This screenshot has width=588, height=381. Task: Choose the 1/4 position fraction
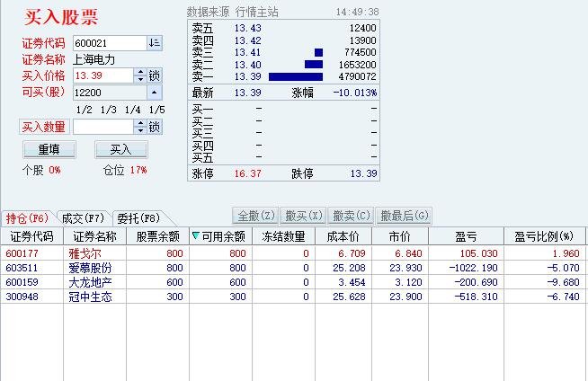(x=133, y=110)
